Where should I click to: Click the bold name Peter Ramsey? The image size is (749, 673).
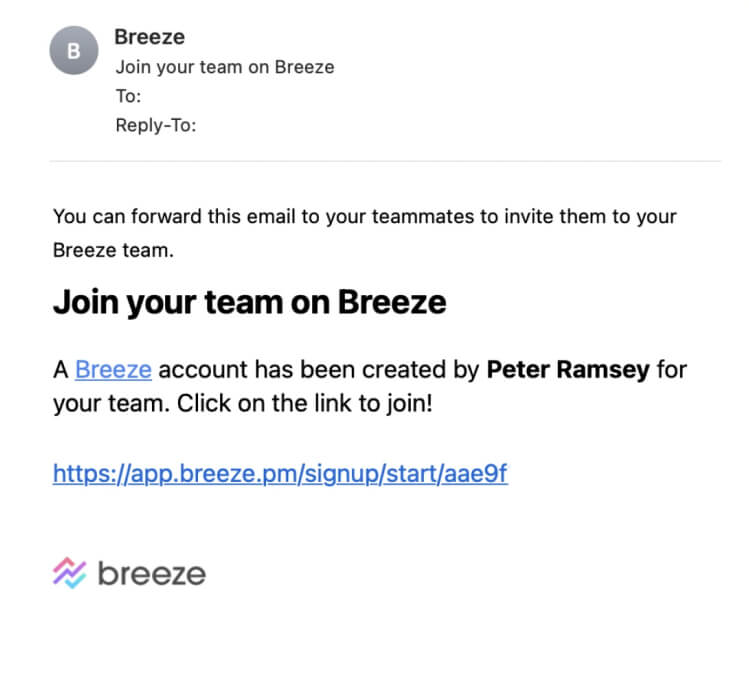click(x=568, y=370)
